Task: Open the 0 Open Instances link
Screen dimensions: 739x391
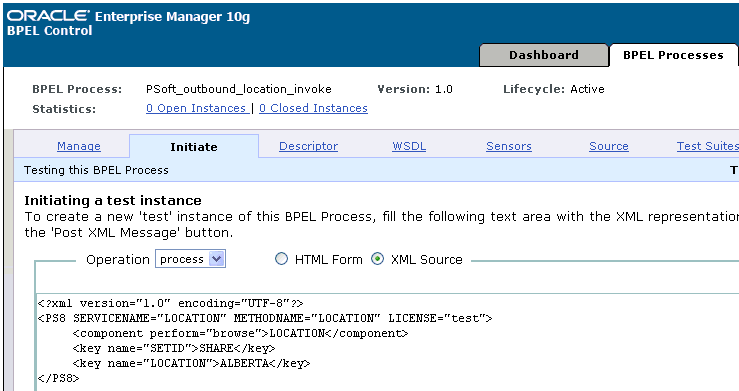Action: tap(197, 108)
